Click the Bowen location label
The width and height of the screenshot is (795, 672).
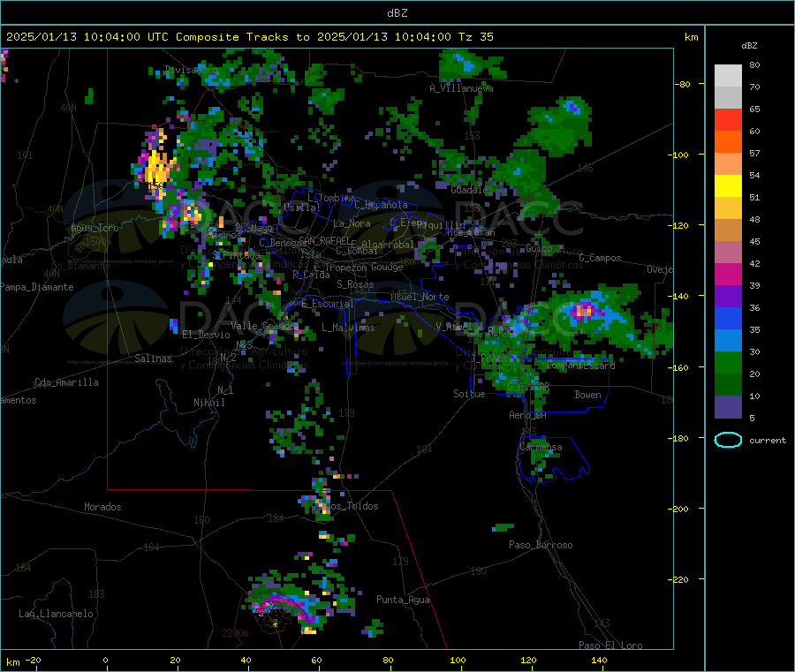point(587,394)
